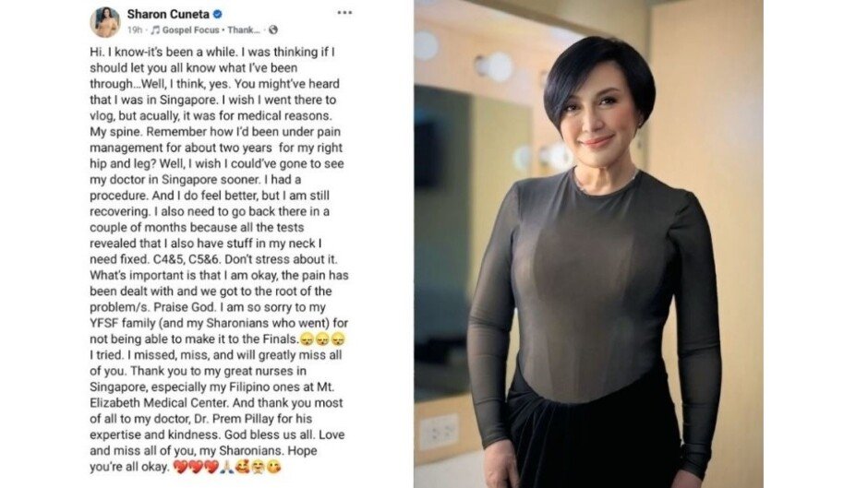Click the huffing face emoji

(258, 467)
